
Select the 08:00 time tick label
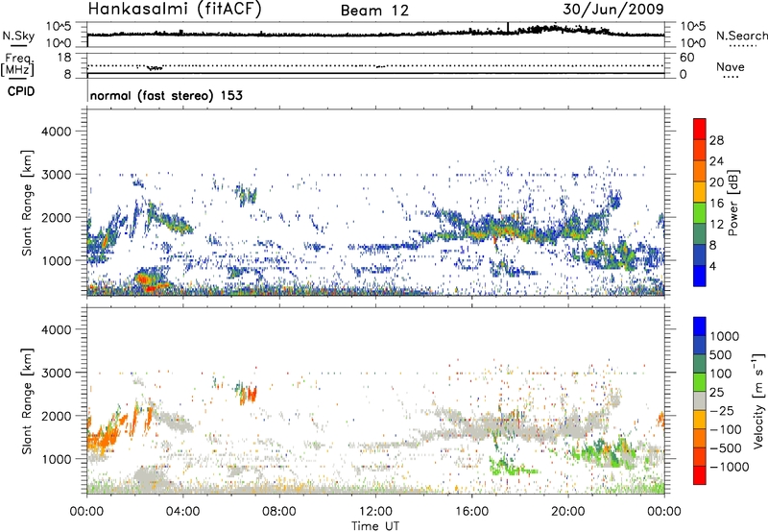point(279,512)
